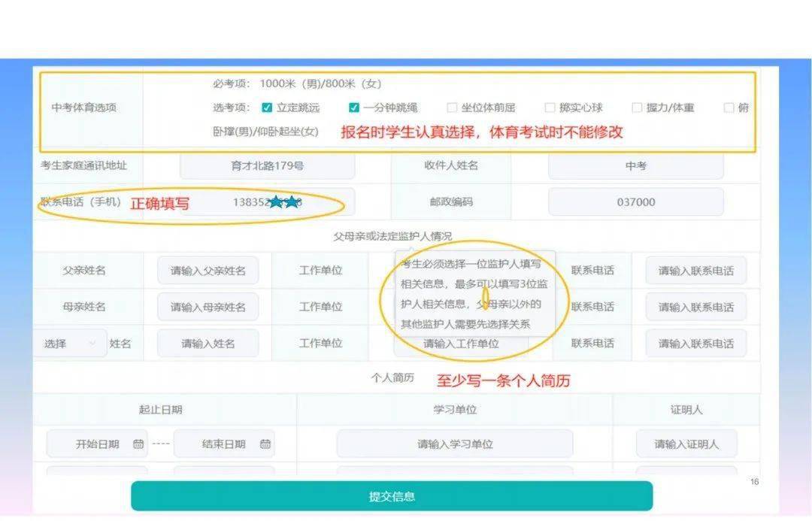Click the 学习单位 column header
Screen dimensions: 812x521
(455, 410)
